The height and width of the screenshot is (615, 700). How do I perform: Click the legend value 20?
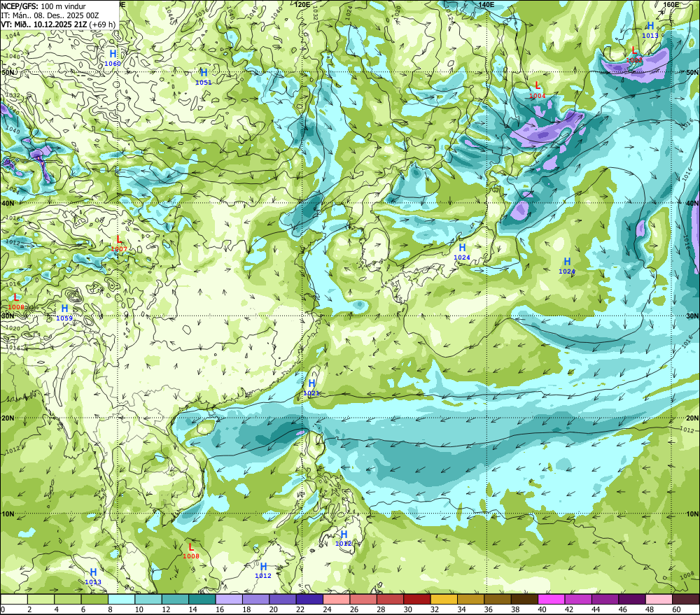pyautogui.click(x=273, y=609)
